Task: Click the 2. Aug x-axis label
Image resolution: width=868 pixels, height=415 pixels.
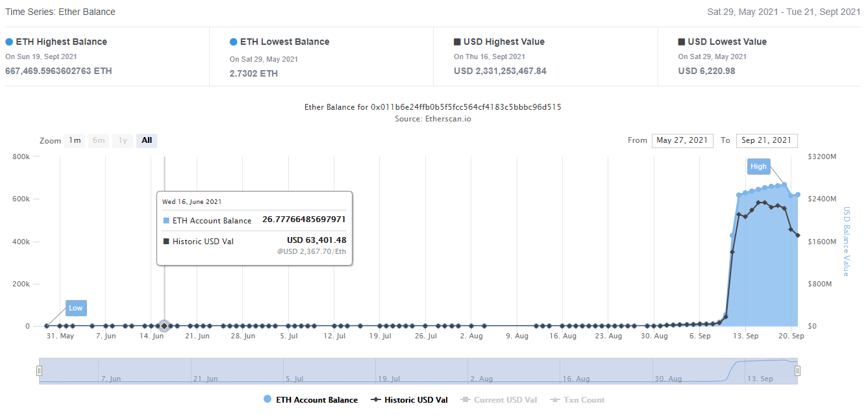Action: 471,336
